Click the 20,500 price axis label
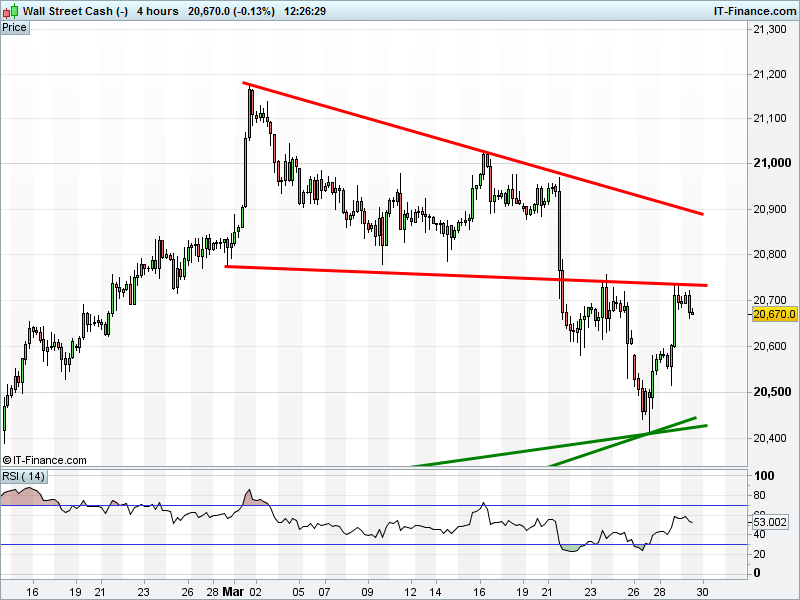The height and width of the screenshot is (600, 800). coord(772,392)
